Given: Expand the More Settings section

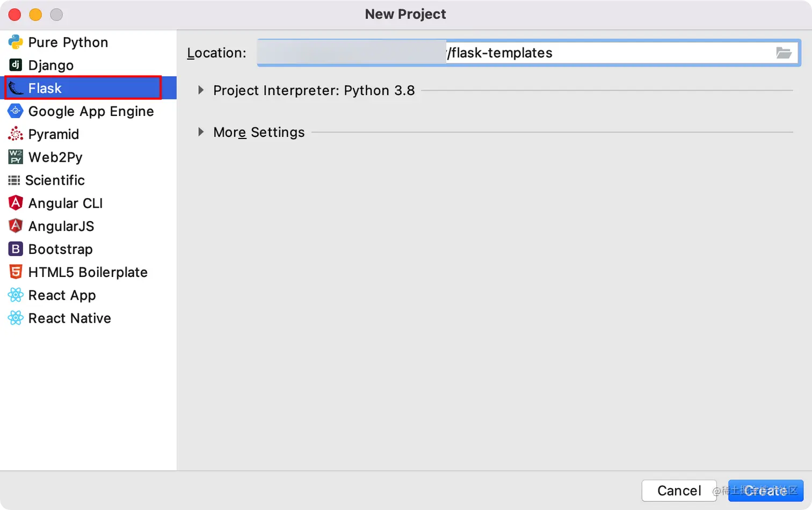Looking at the screenshot, I should (x=201, y=132).
